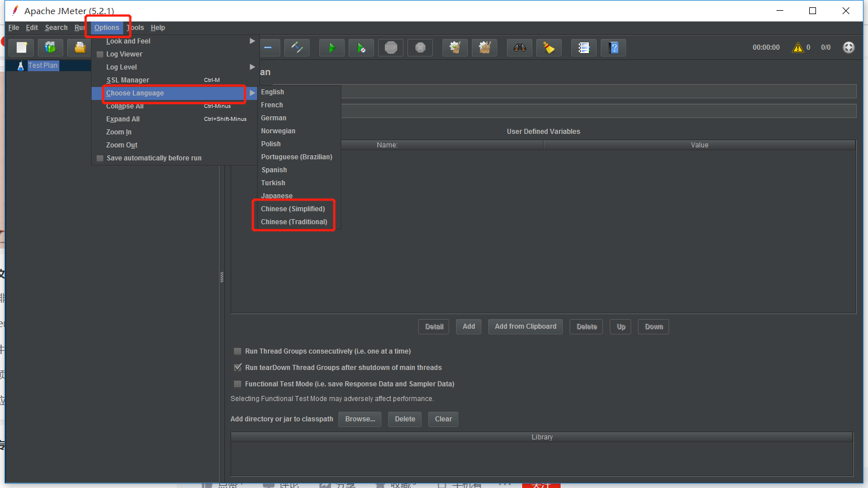Viewport: 868px width, 488px height.
Task: Select Chinese (Traditional) language
Action: click(x=299, y=222)
